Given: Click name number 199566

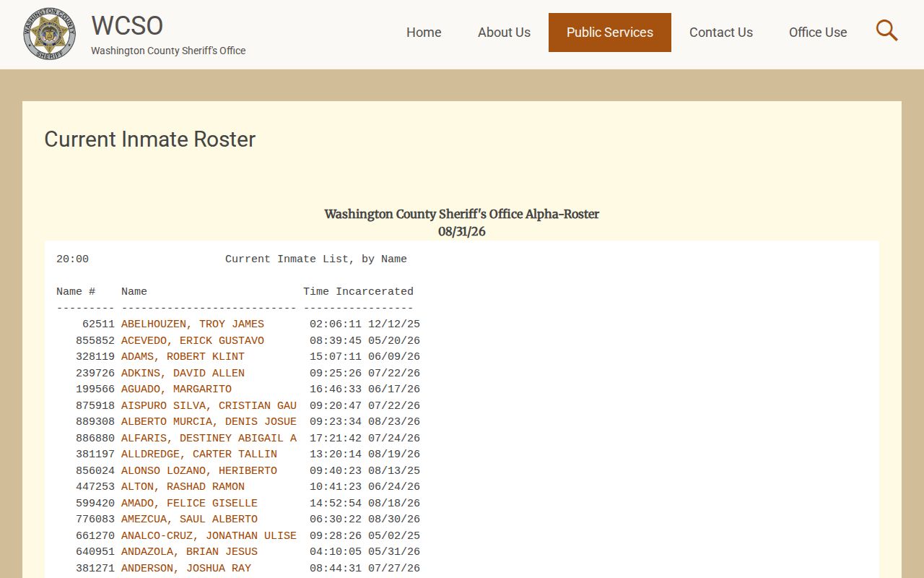Looking at the screenshot, I should [x=95, y=389].
